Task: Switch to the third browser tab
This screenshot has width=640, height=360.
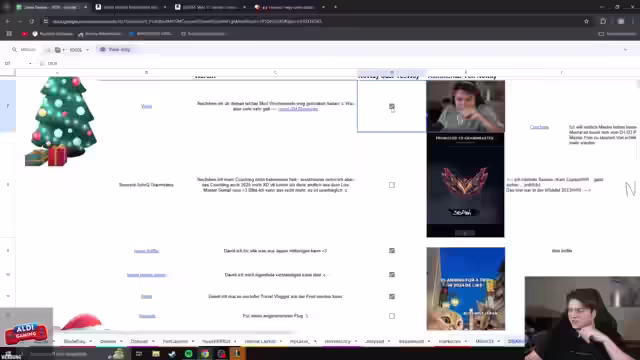Action: point(210,7)
